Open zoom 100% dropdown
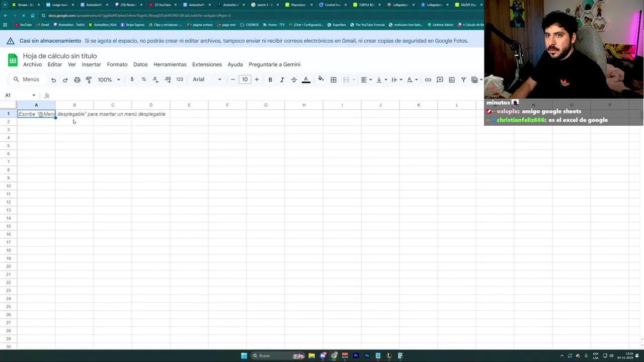The width and height of the screenshot is (644, 362). coord(109,79)
